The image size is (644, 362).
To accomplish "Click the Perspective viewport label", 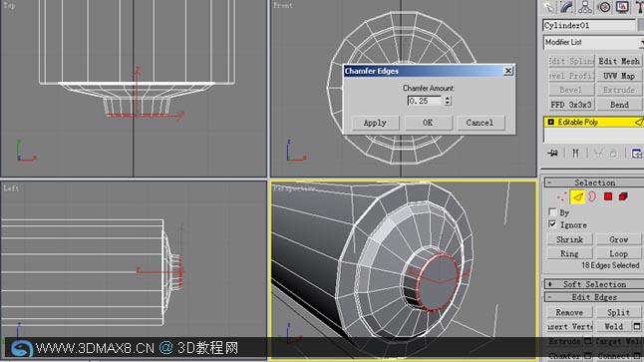I will [x=294, y=188].
